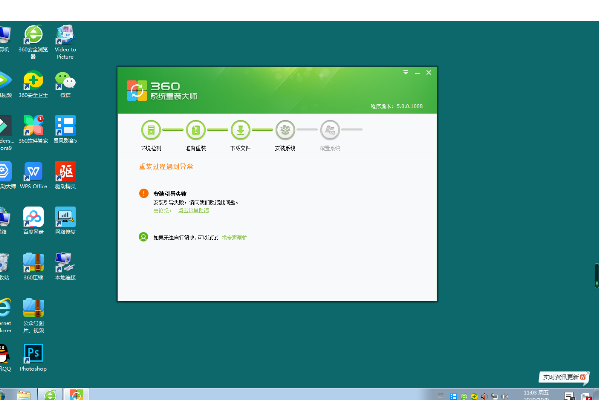This screenshot has height=400, width=600.
Task: Click the Chrome icon in the taskbar
Action: [x=76, y=394]
